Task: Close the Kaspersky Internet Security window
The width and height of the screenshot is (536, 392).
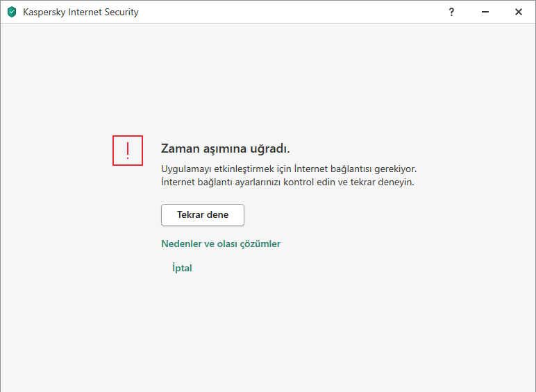Action: point(519,12)
